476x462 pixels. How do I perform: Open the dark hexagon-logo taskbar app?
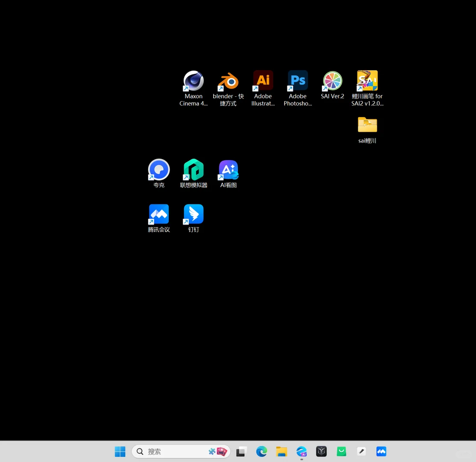tap(321, 451)
